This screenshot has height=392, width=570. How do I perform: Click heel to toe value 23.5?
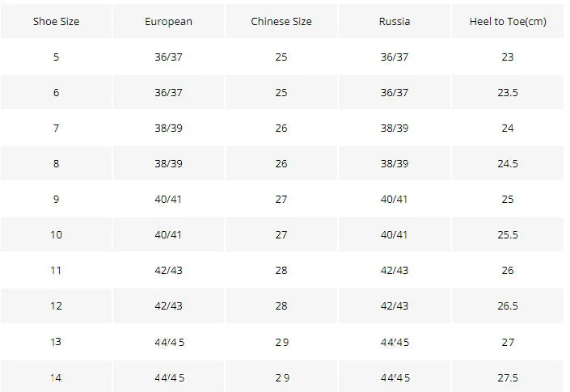click(x=508, y=93)
